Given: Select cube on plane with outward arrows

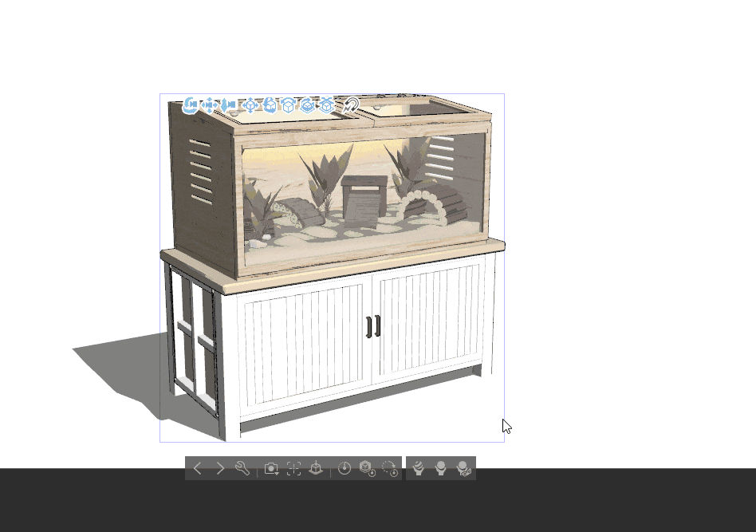Looking at the screenshot, I should (327, 105).
